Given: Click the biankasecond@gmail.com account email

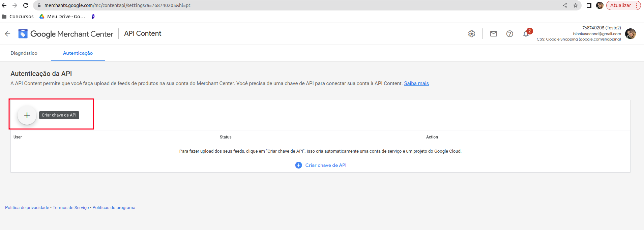Looking at the screenshot, I should pyautogui.click(x=597, y=34).
